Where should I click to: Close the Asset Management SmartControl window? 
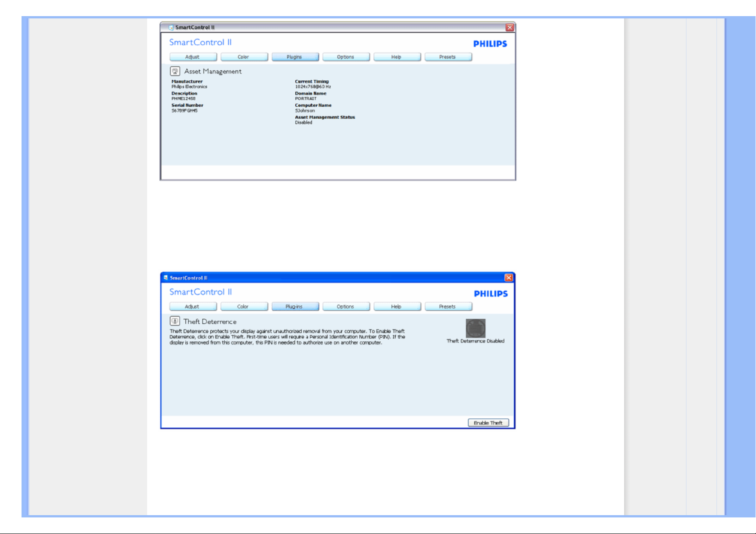click(510, 28)
